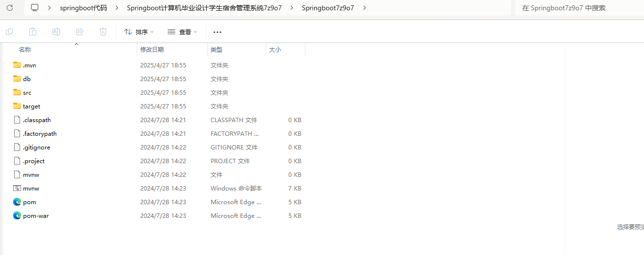644x255 pixels.
Task: Click the share icon in toolbar
Action: [x=80, y=32]
